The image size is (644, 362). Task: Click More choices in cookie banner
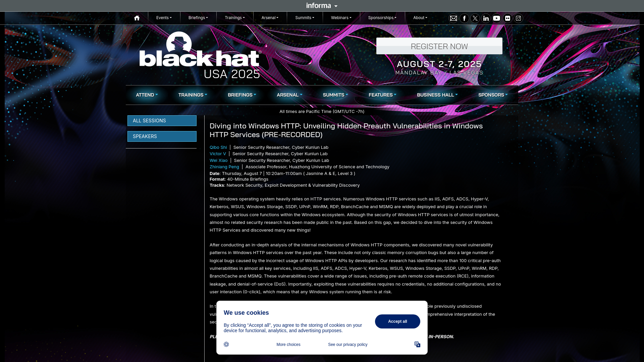(288, 345)
